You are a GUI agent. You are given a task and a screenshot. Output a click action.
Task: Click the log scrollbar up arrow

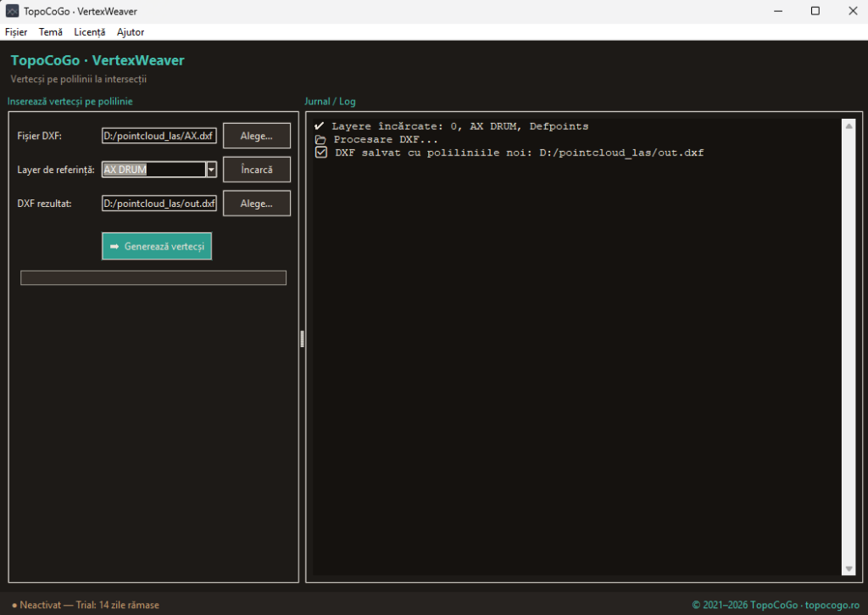(849, 126)
